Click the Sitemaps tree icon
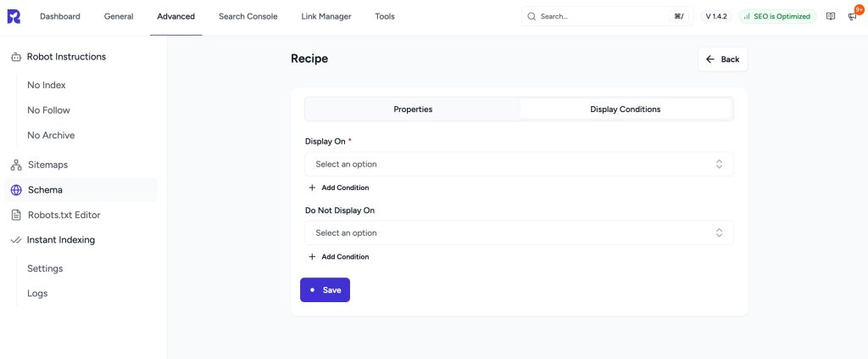 coord(15,165)
